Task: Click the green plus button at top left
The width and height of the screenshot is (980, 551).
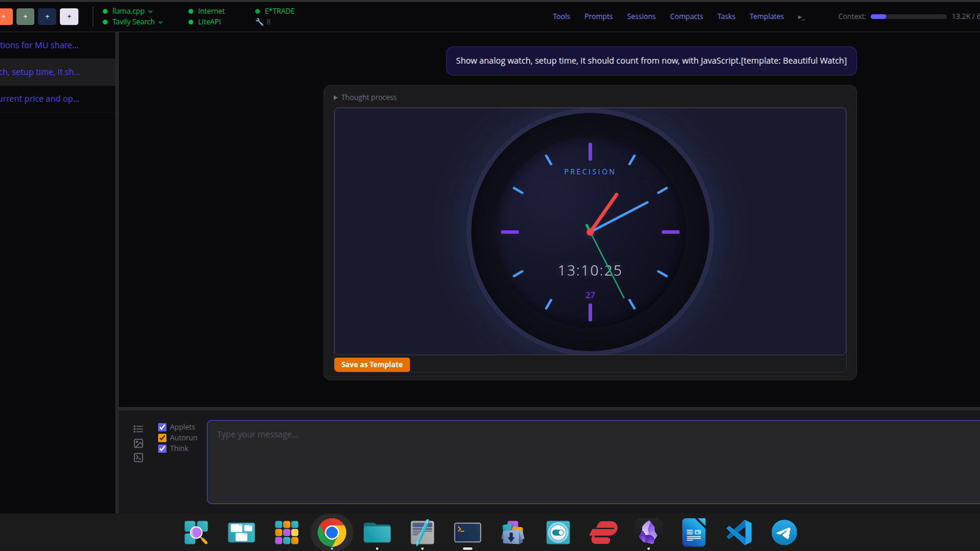Action: point(25,16)
